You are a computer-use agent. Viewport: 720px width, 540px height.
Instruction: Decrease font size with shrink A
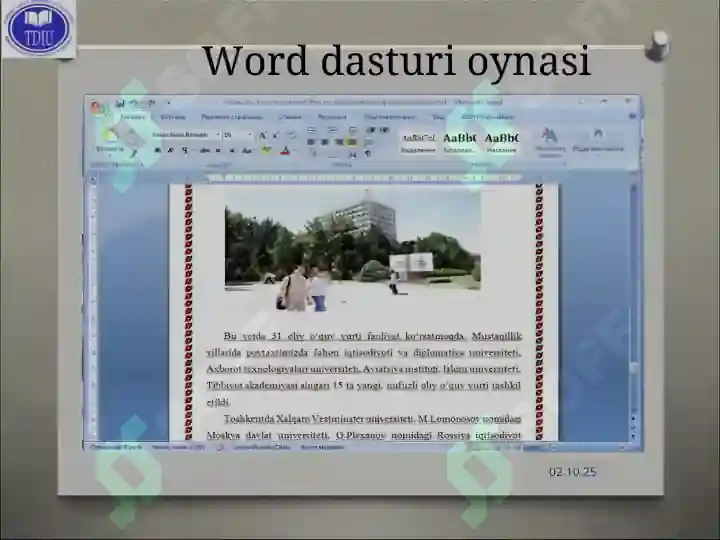(276, 135)
